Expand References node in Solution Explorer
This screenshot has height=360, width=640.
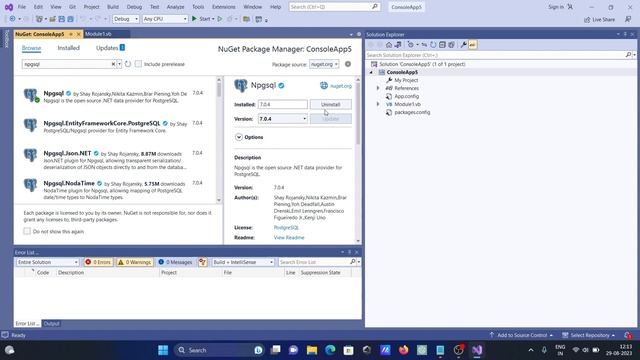click(x=378, y=88)
